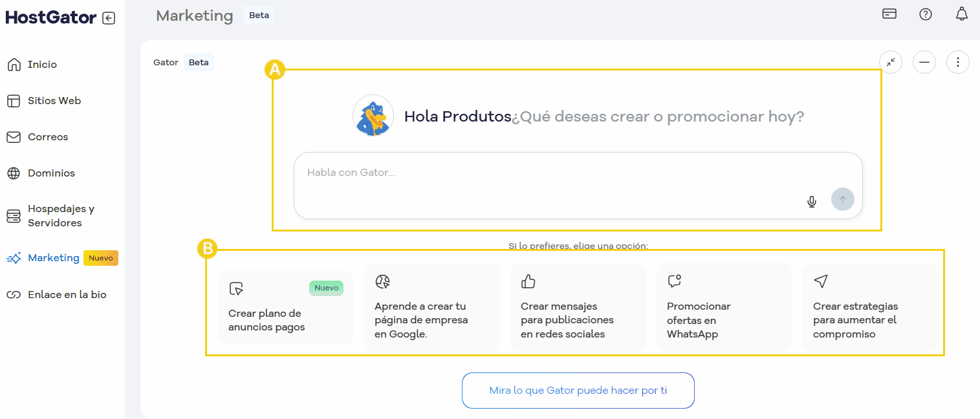Screen dimensions: 980x419
Task: Minimize Gator using the dash button
Action: pyautogui.click(x=924, y=62)
